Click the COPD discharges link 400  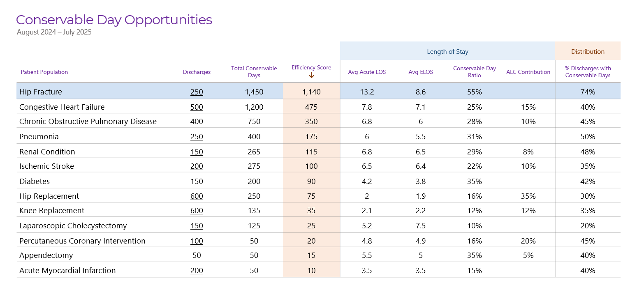(197, 122)
